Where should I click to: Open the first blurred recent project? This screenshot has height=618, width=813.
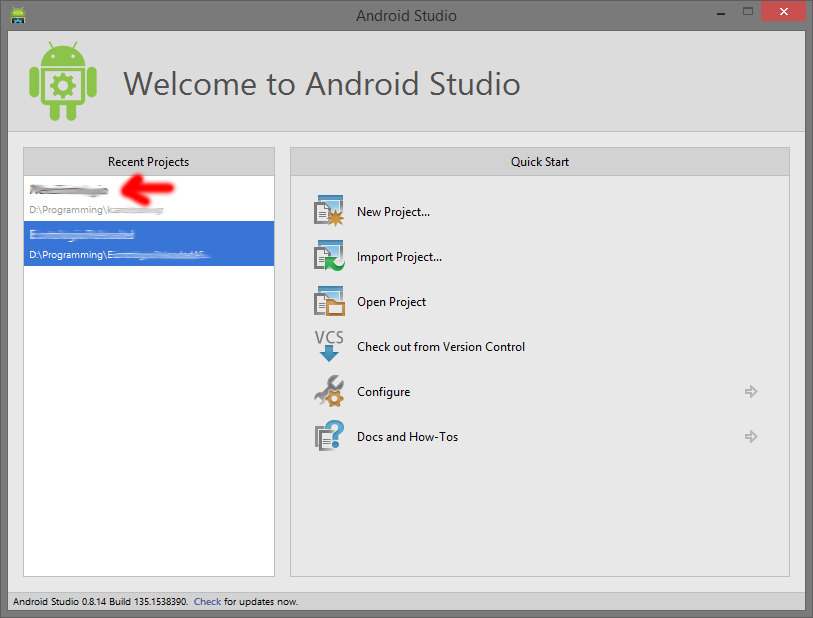[x=149, y=199]
